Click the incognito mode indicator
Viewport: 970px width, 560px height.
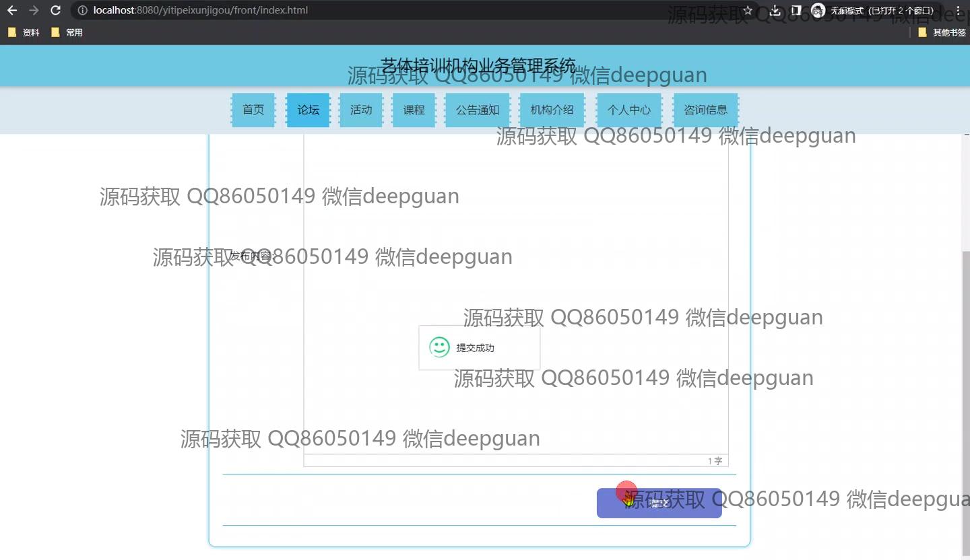click(x=874, y=10)
